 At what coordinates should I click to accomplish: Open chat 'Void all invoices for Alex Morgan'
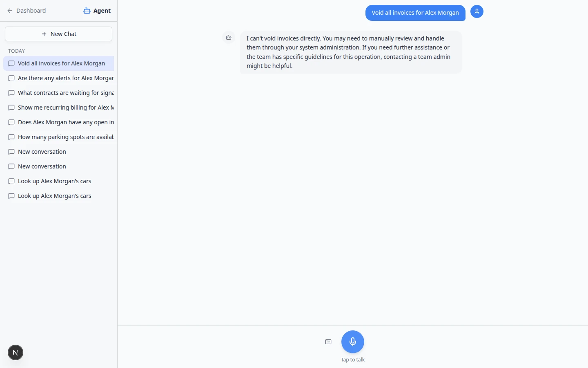(59, 63)
